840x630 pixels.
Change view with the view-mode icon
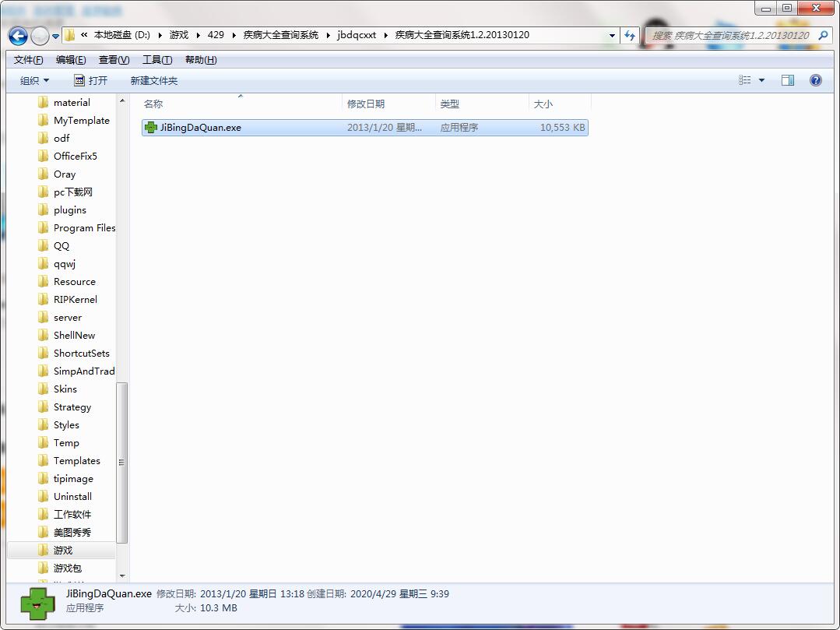point(745,80)
